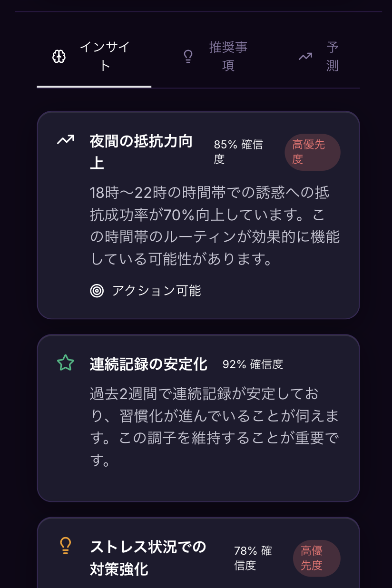Image resolution: width=392 pixels, height=588 pixels.
Task: Click the trending arrow icon on 予測 tab
Action: point(305,57)
